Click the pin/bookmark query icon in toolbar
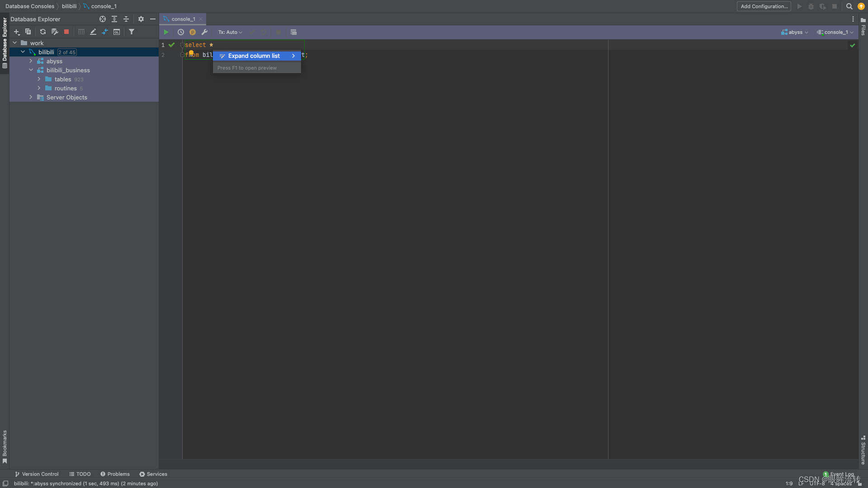 [x=192, y=32]
